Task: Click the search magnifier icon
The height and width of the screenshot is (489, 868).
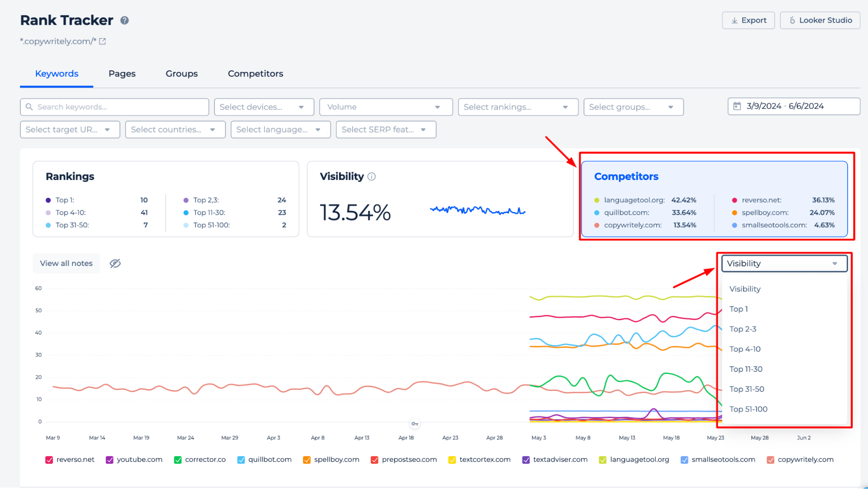Action: click(29, 107)
